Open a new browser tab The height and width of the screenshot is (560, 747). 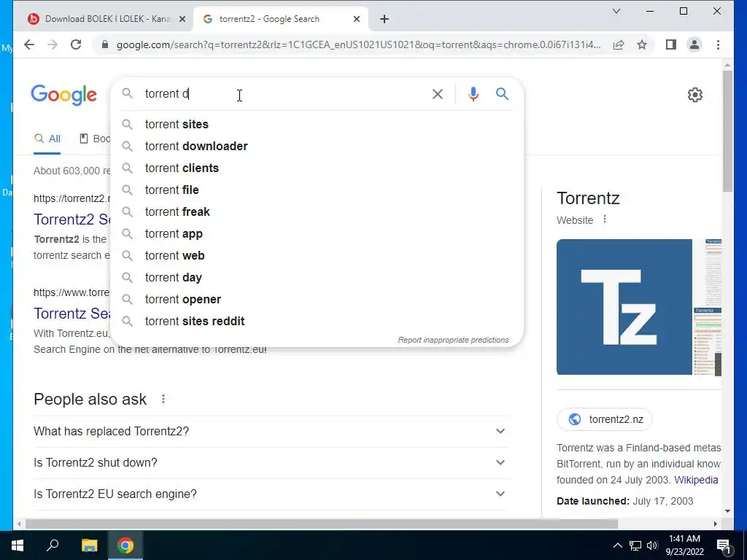(x=384, y=19)
